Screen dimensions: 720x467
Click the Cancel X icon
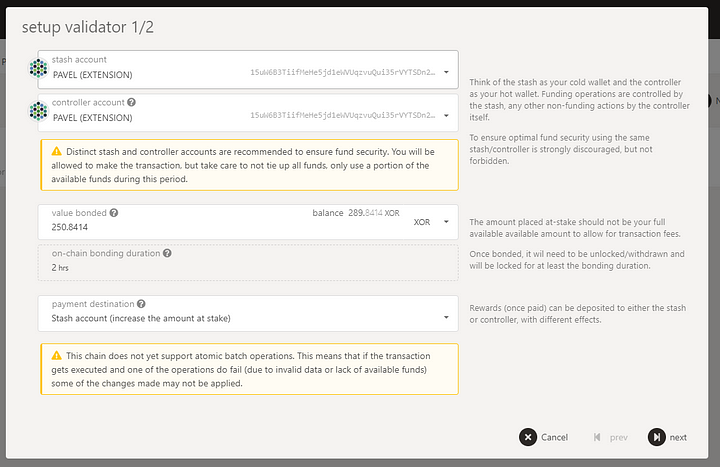(528, 437)
